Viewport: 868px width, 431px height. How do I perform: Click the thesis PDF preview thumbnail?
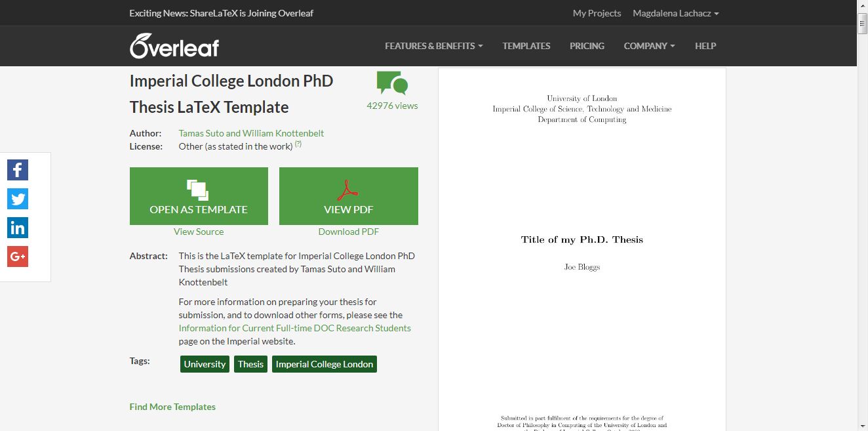(582, 249)
